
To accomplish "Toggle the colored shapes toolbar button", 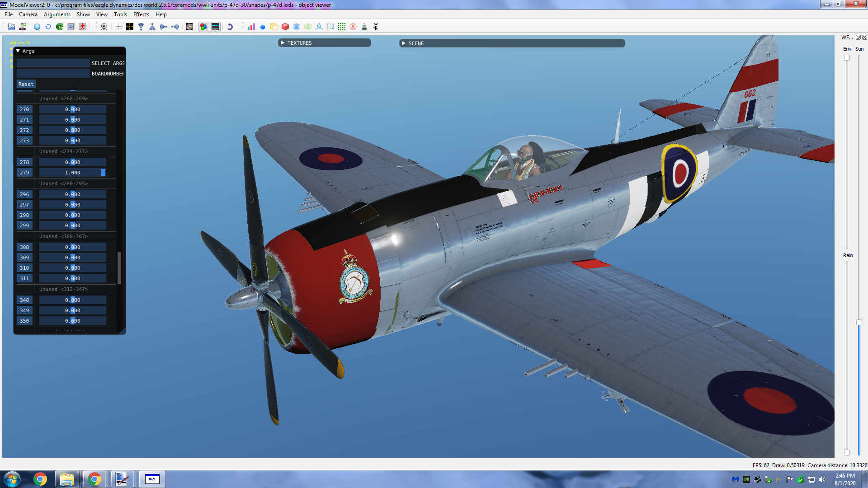I will (203, 27).
